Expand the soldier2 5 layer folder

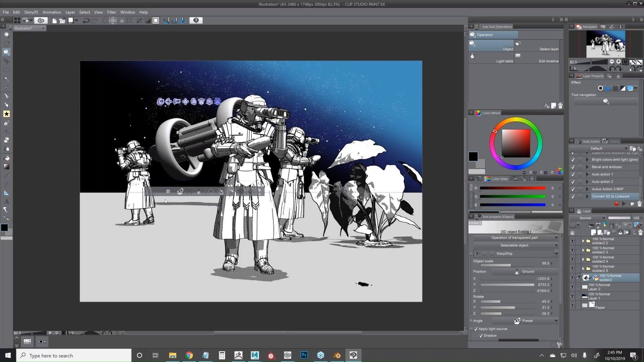pyautogui.click(x=583, y=268)
